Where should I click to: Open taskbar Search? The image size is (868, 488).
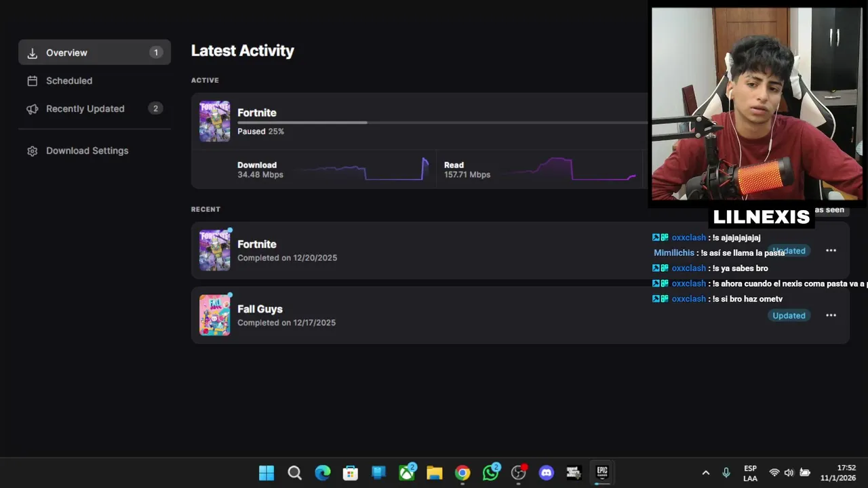[294, 472]
